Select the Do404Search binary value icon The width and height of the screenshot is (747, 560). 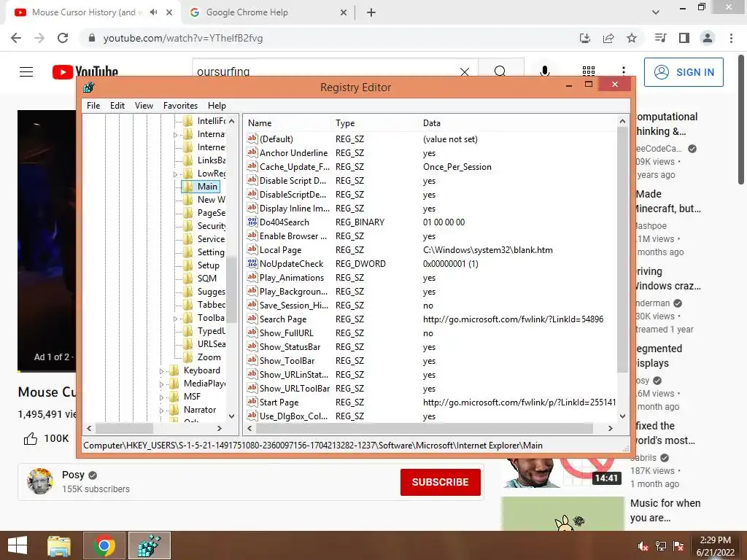coord(252,222)
